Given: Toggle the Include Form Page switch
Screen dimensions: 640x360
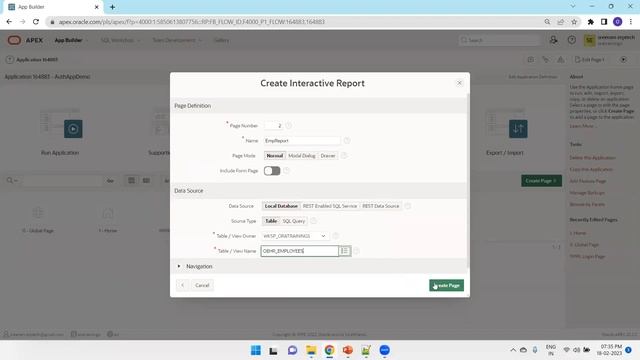Looking at the screenshot, I should tap(272, 171).
